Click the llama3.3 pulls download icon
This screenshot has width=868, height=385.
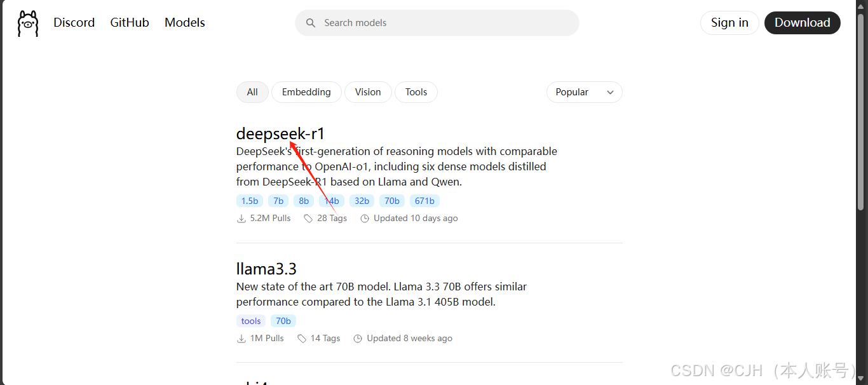241,339
